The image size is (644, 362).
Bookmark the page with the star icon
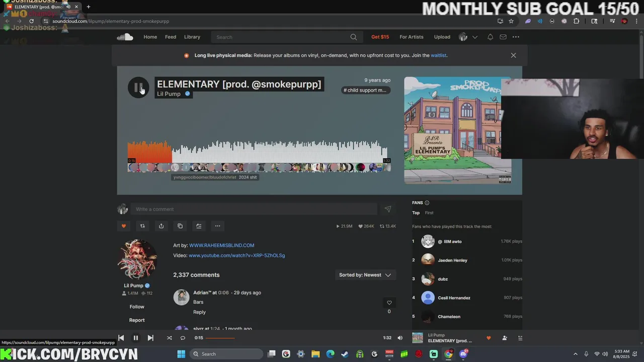click(x=511, y=21)
